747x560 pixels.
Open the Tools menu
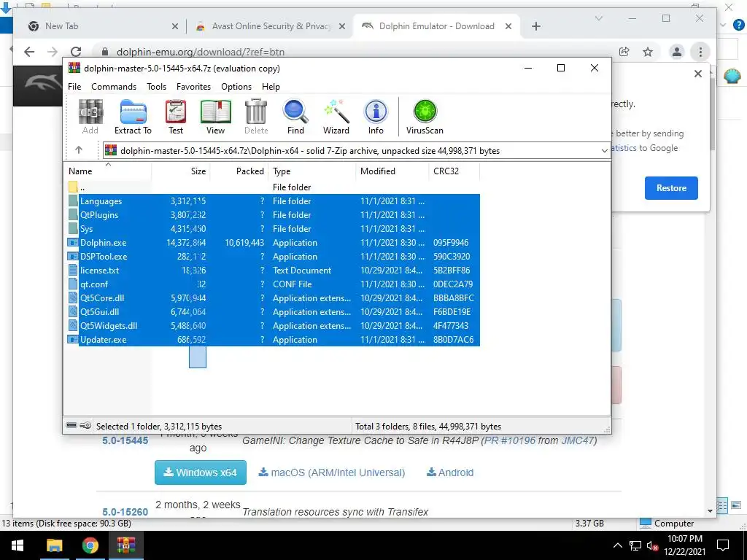click(x=156, y=87)
